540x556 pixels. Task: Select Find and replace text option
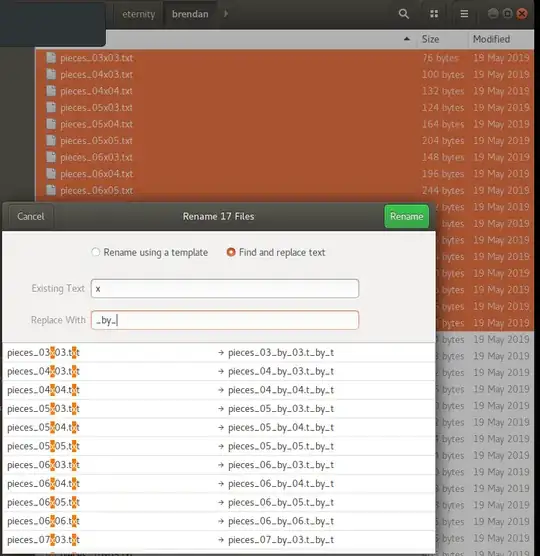(276, 252)
